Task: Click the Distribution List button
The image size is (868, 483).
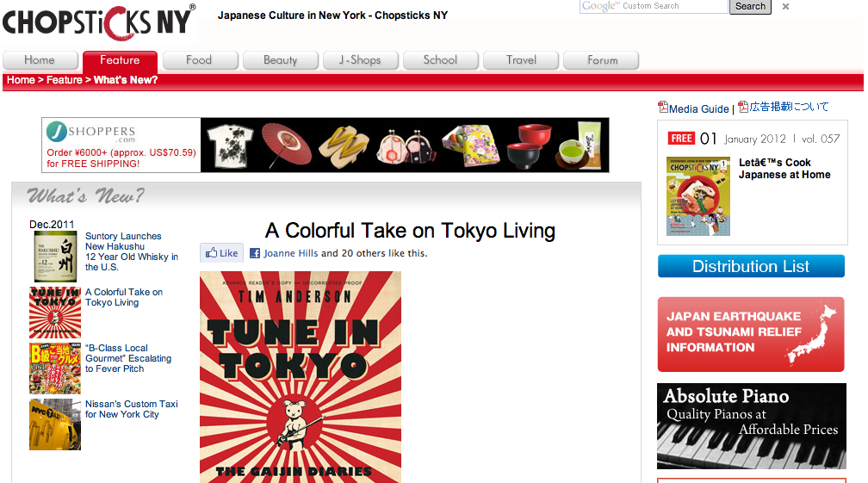Action: (x=751, y=266)
